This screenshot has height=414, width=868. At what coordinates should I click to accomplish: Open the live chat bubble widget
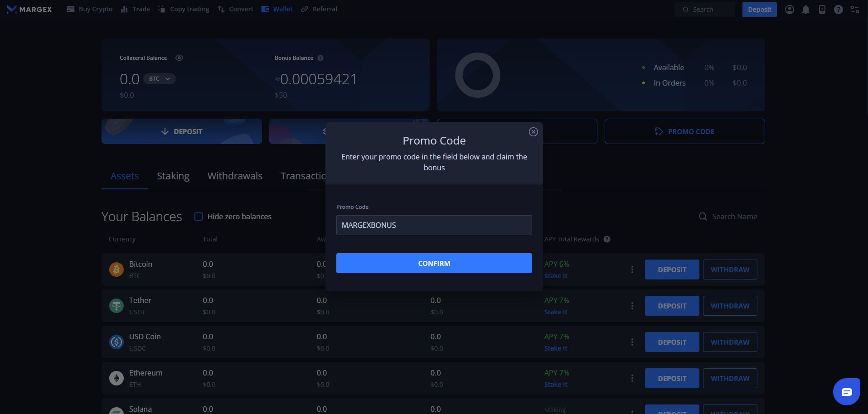846,392
